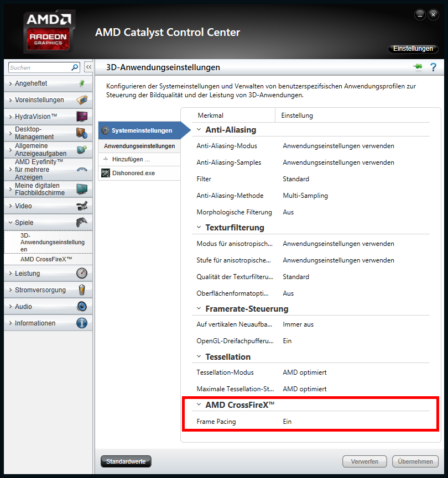The image size is (448, 478).
Task: Toggle Oberflächenformatoptimierung Aus value
Action: (x=288, y=293)
